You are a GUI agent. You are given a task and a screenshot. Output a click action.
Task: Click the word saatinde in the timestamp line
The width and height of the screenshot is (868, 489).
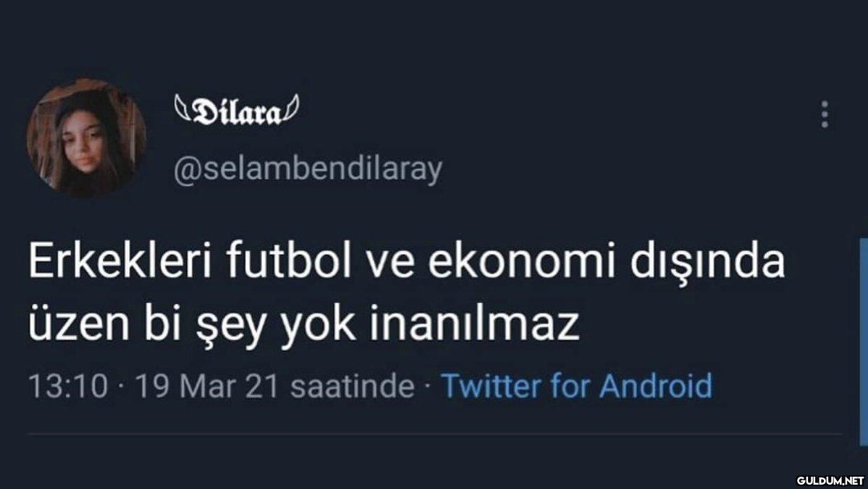(352, 386)
